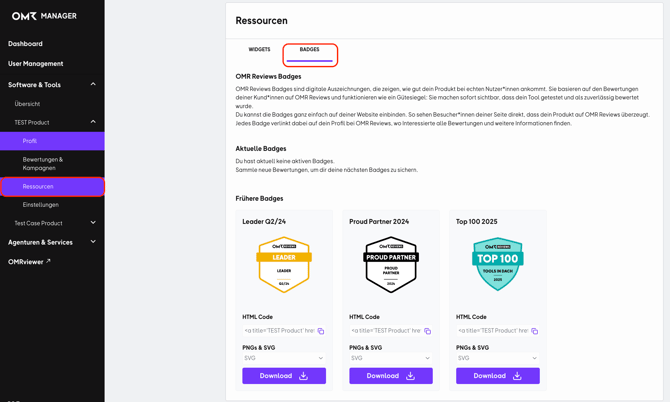
Task: Select the Badges tab
Action: coord(310,49)
